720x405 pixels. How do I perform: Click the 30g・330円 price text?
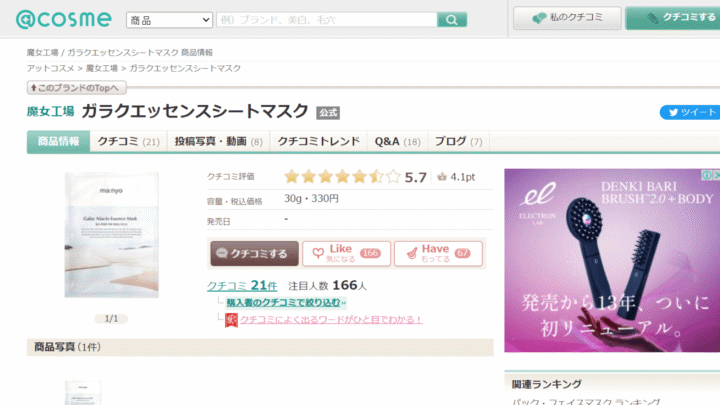click(x=311, y=198)
